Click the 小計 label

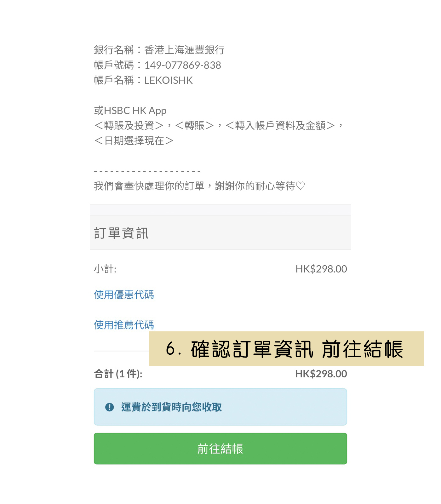coord(105,269)
